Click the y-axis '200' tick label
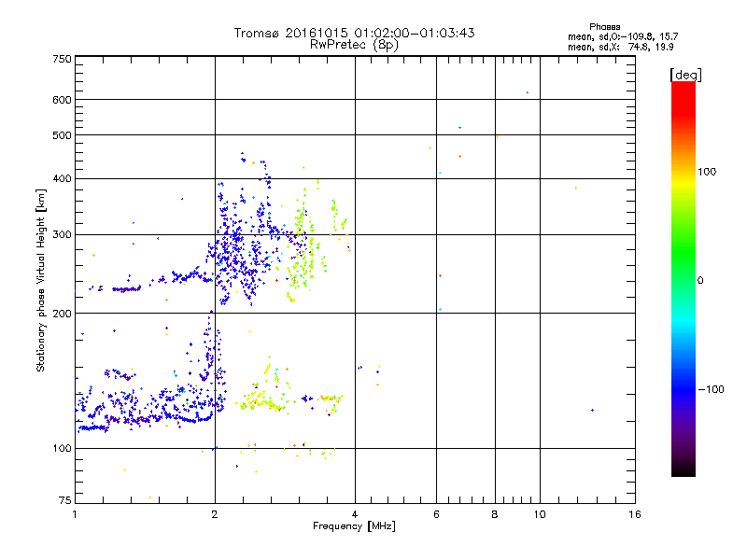Image resolution: width=747 pixels, height=560 pixels. [62, 314]
